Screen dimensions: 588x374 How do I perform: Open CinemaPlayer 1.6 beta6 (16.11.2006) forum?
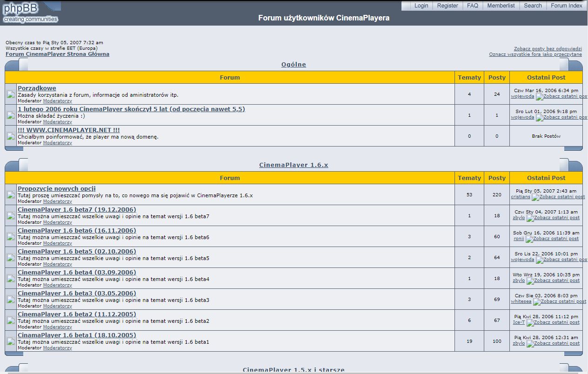77,230
